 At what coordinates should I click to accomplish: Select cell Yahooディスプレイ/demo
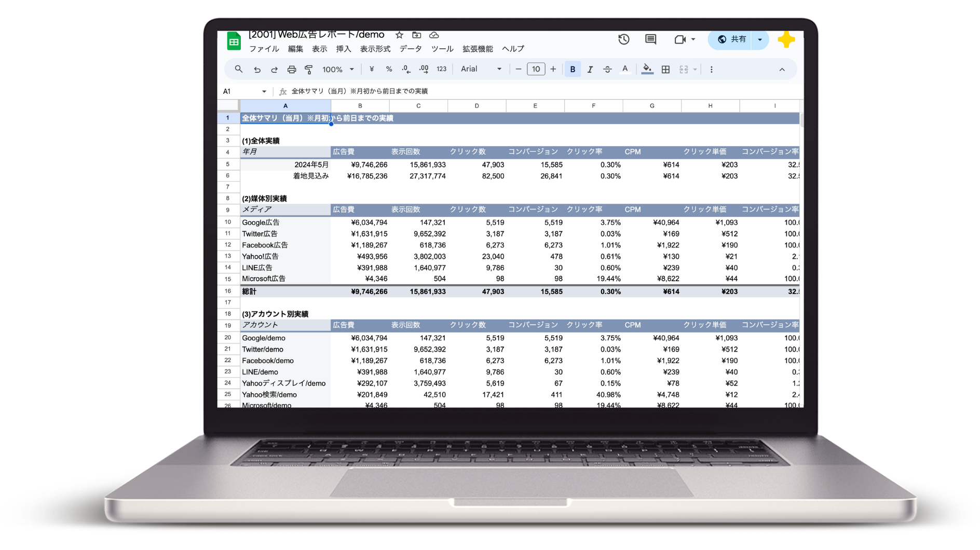pos(285,383)
